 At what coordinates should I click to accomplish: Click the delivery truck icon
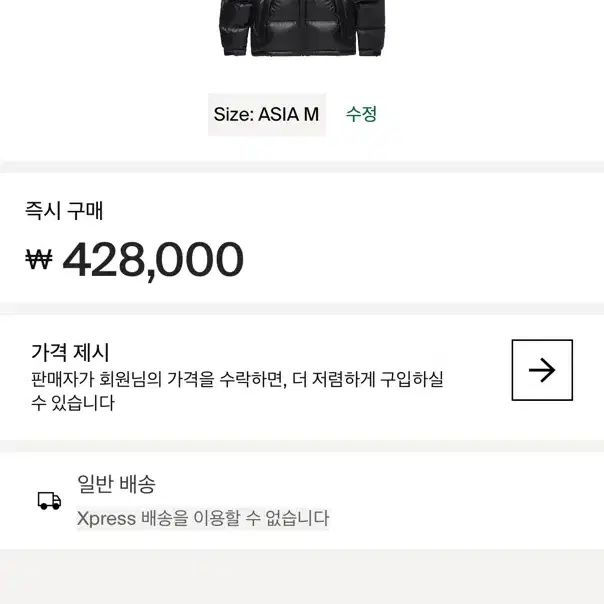click(49, 501)
